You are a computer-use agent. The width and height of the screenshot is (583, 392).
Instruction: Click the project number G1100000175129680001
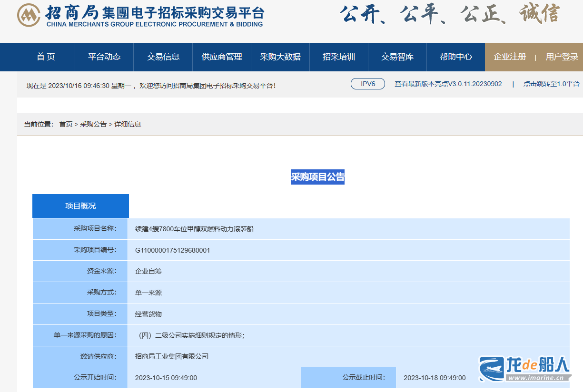pyautogui.click(x=172, y=250)
